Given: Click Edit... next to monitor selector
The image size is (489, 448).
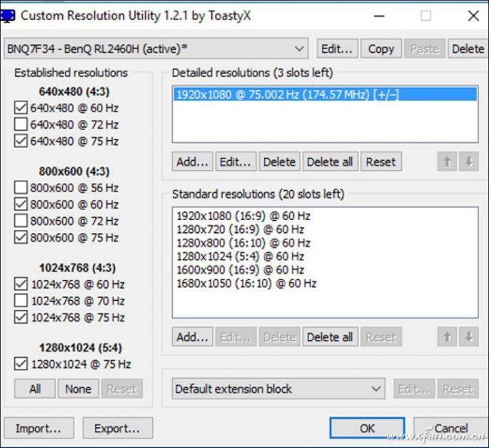Looking at the screenshot, I should pyautogui.click(x=338, y=49).
